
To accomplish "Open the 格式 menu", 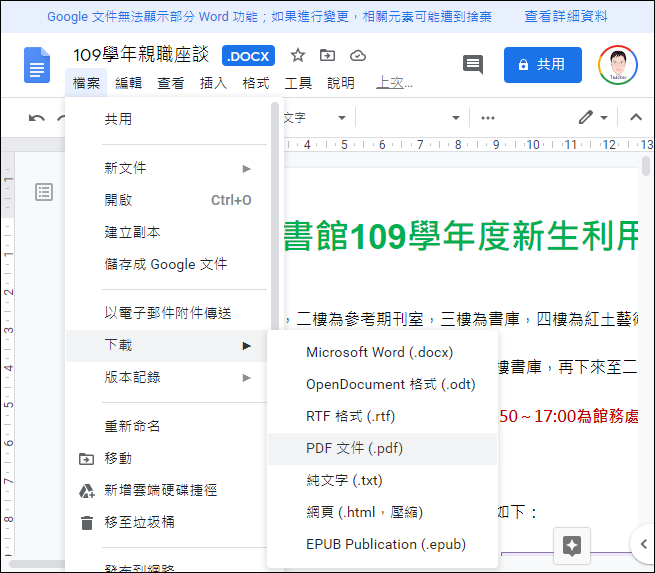I will click(256, 83).
